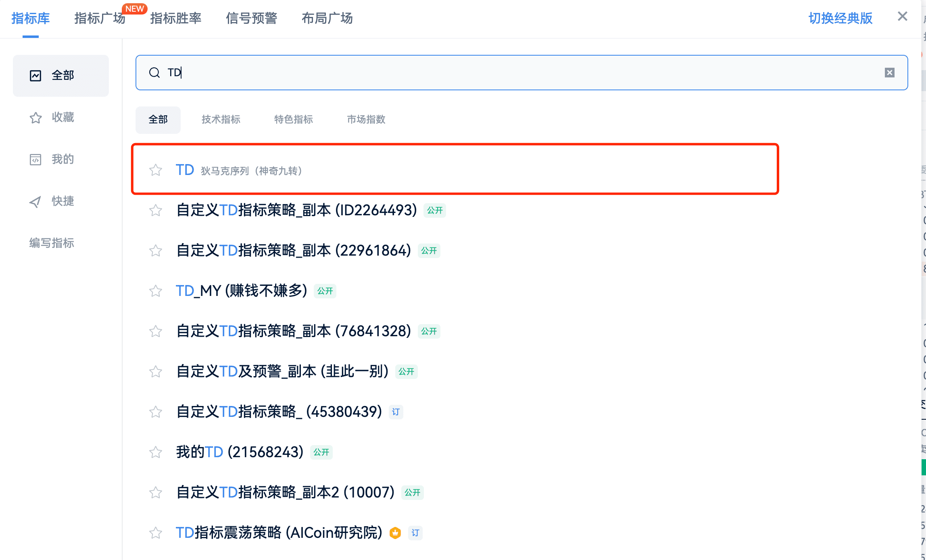Click 公开 badge next to TD_MY
This screenshot has width=926, height=560.
325,291
